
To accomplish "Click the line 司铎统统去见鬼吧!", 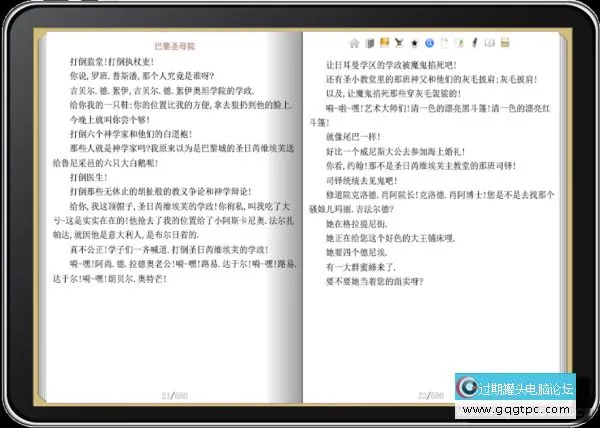I will [362, 181].
